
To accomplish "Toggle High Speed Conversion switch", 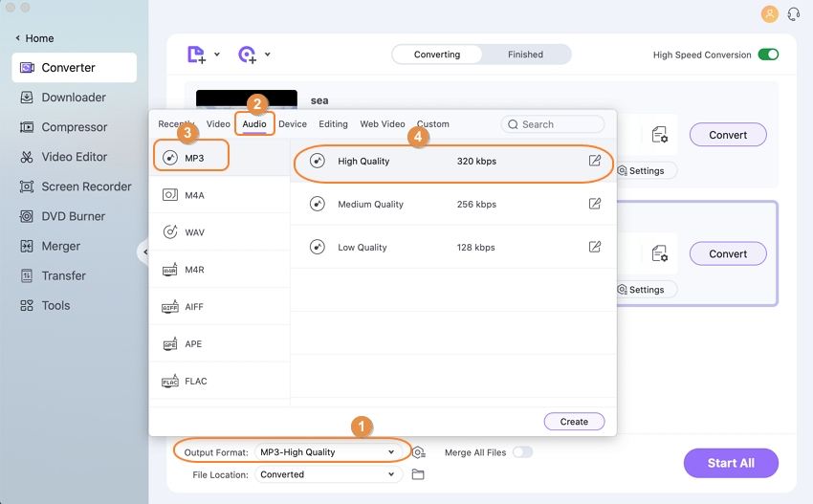I will point(768,55).
